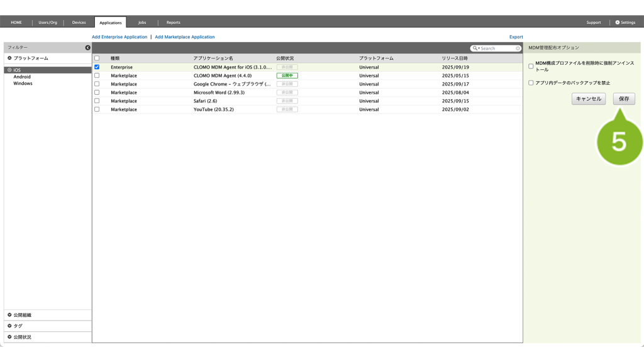Open Settings via the gear icon
This screenshot has width=644, height=362.
click(x=618, y=23)
